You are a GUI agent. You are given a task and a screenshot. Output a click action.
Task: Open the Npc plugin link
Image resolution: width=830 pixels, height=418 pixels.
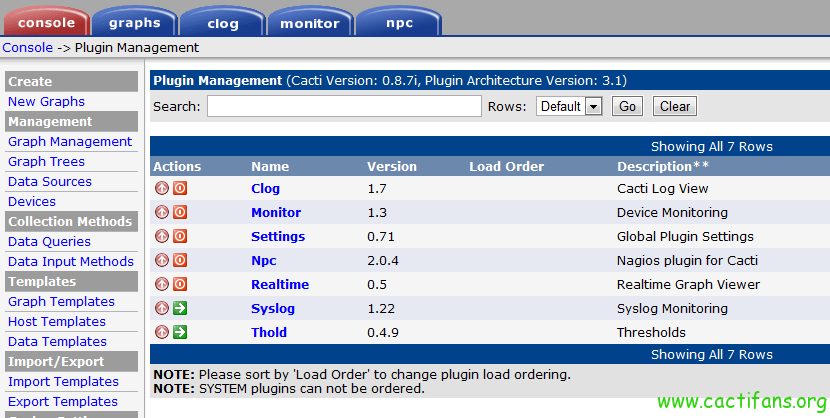[x=264, y=260]
